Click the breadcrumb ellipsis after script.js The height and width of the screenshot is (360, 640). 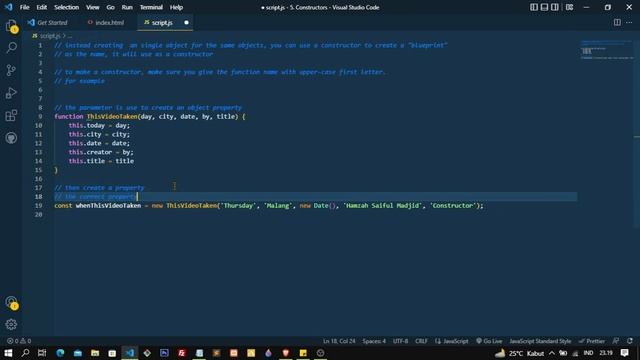coord(69,36)
